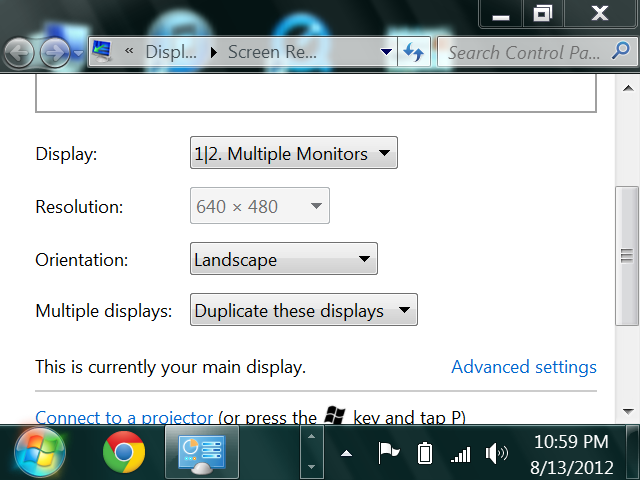Open the Resolution dropdown showing 640 × 480

(260, 206)
